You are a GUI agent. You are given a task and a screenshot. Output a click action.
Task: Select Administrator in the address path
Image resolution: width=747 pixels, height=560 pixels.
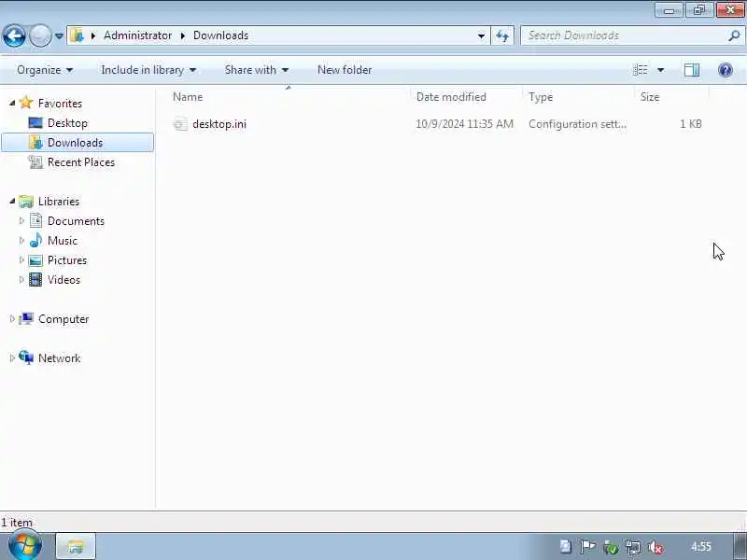137,35
